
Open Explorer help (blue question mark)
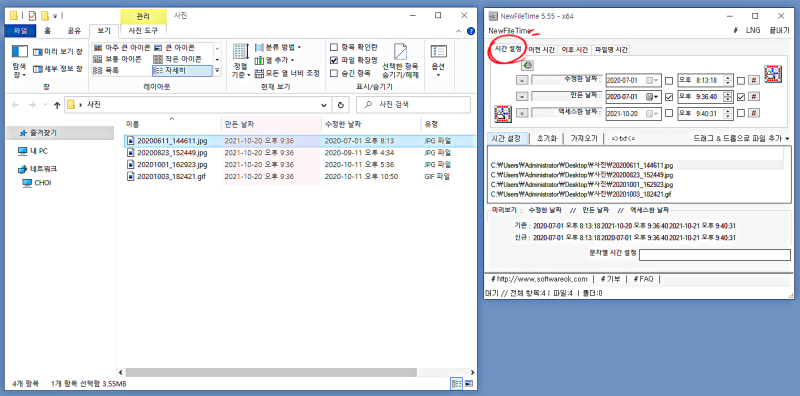tap(471, 31)
